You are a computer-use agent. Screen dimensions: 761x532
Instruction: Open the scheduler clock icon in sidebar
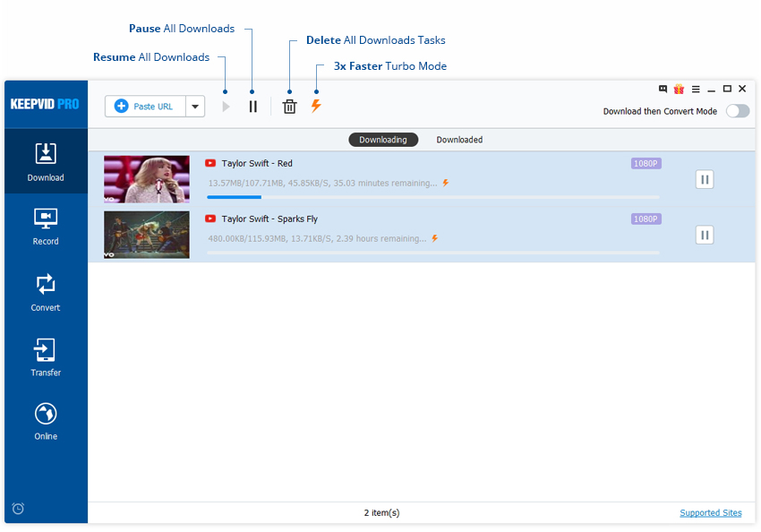(x=18, y=508)
